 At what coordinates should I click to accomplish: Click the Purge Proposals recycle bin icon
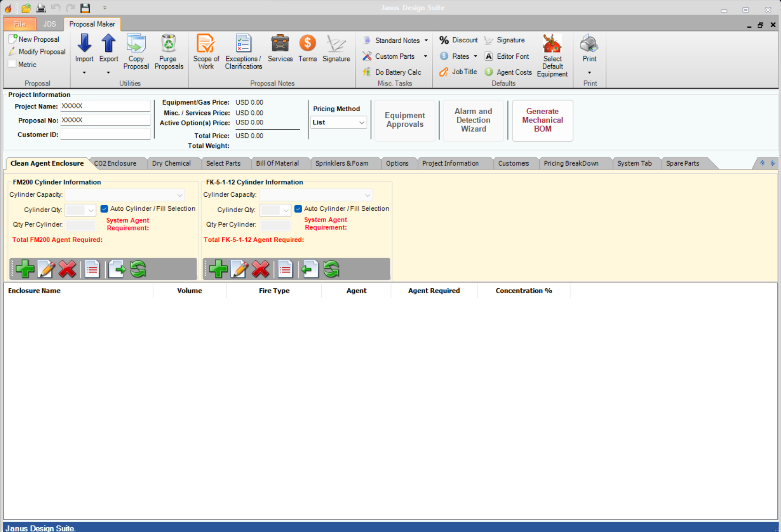point(168,44)
